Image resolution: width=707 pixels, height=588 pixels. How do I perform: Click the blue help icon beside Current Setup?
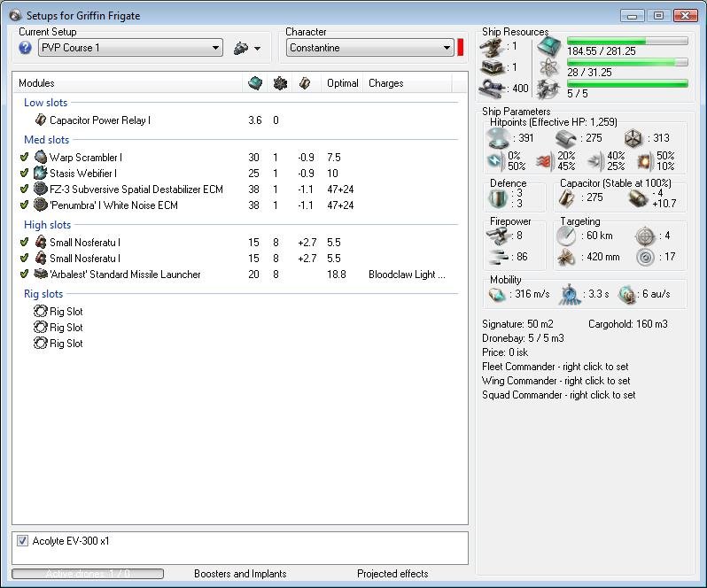[26, 48]
